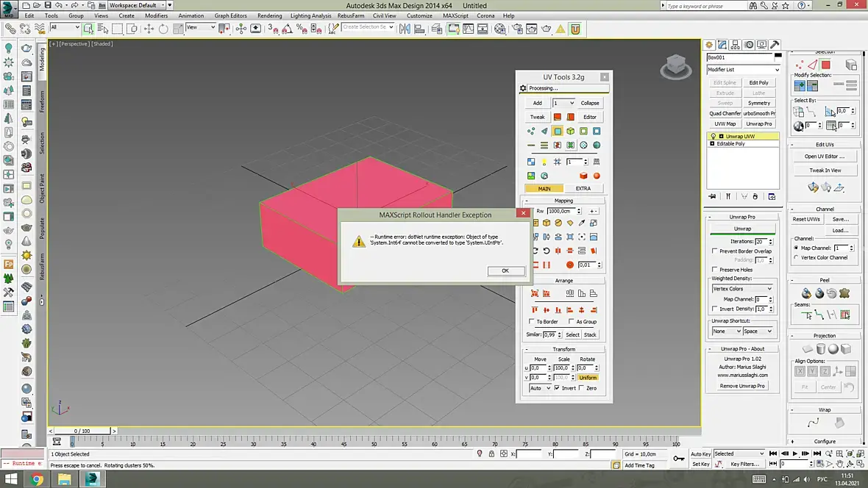Click the UV Tools settings gear icon
Image resolution: width=868 pixels, height=488 pixels.
click(523, 88)
